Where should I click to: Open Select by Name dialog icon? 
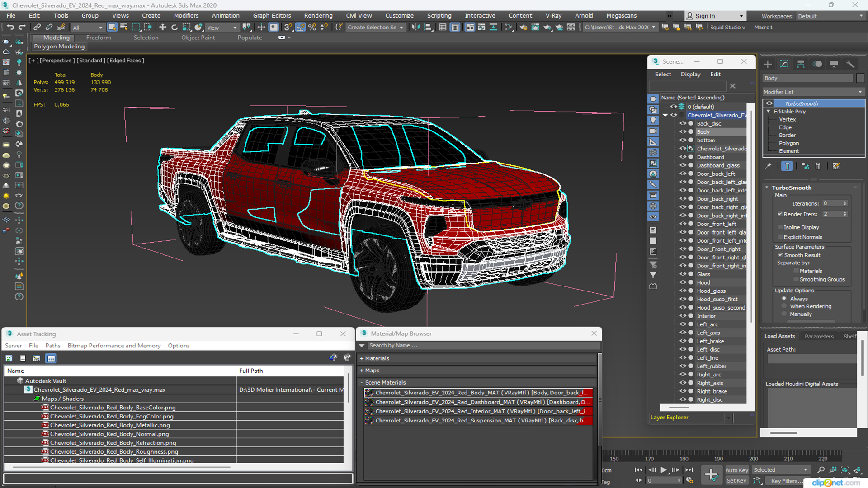tap(123, 27)
